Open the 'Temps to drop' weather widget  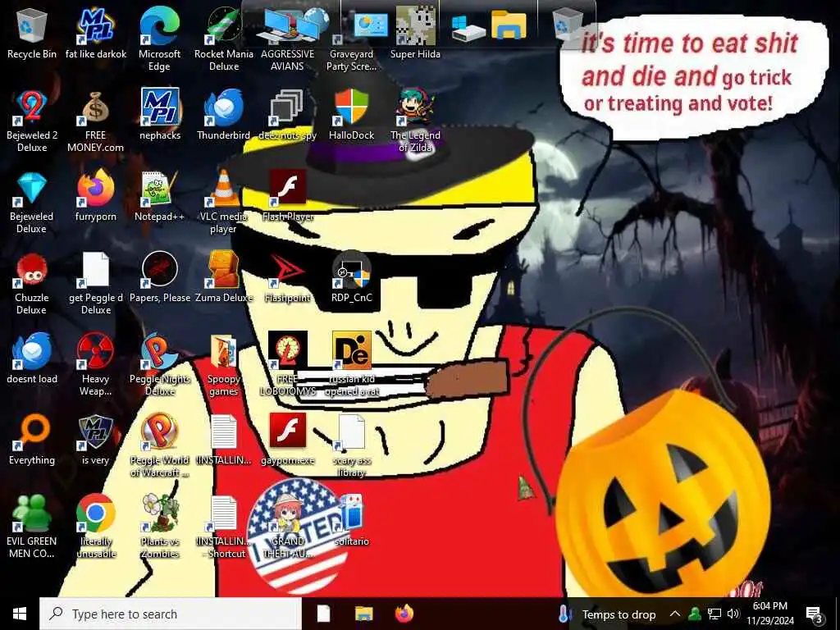pyautogui.click(x=607, y=614)
